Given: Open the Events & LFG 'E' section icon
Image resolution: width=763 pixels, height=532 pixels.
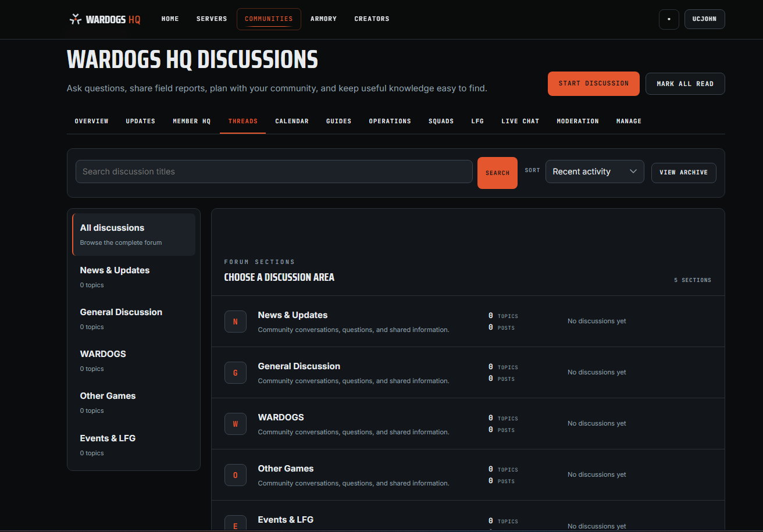Looking at the screenshot, I should 236,523.
